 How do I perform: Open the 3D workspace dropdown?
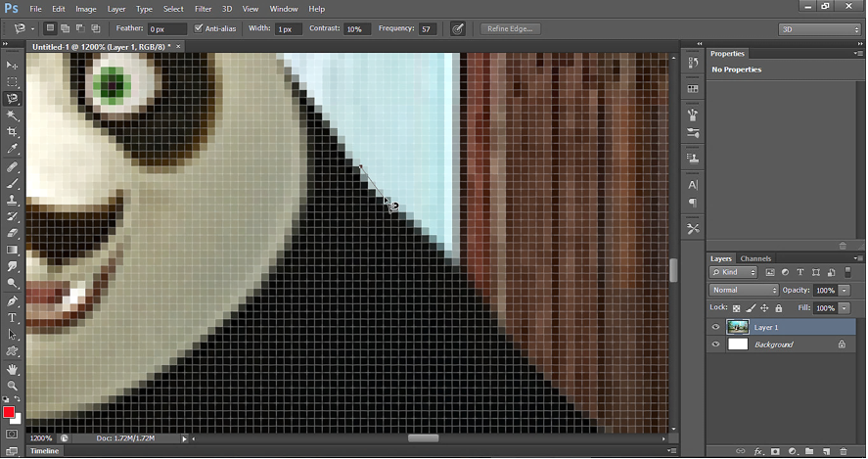tap(820, 29)
